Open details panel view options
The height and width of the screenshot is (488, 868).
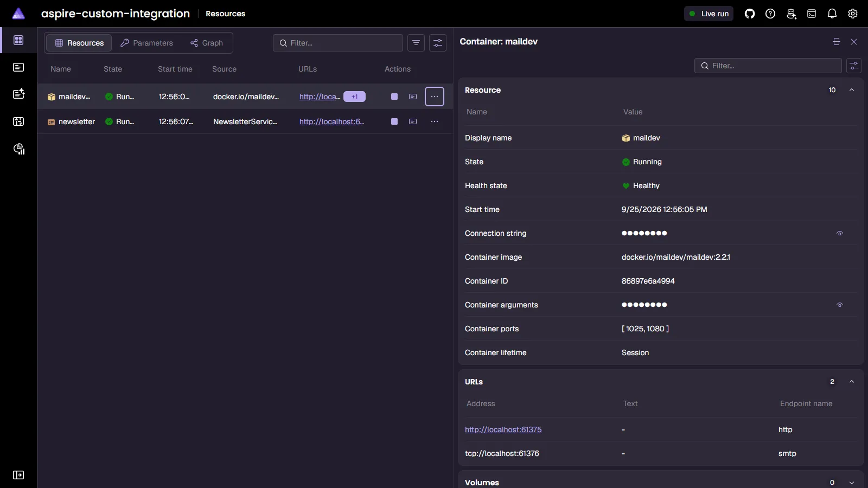[854, 66]
